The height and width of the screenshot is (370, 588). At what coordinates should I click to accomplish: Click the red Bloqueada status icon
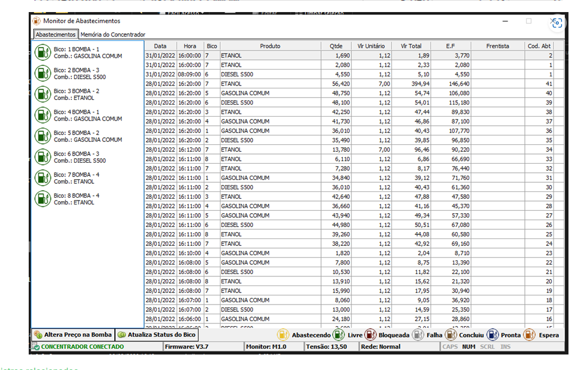[x=370, y=335]
